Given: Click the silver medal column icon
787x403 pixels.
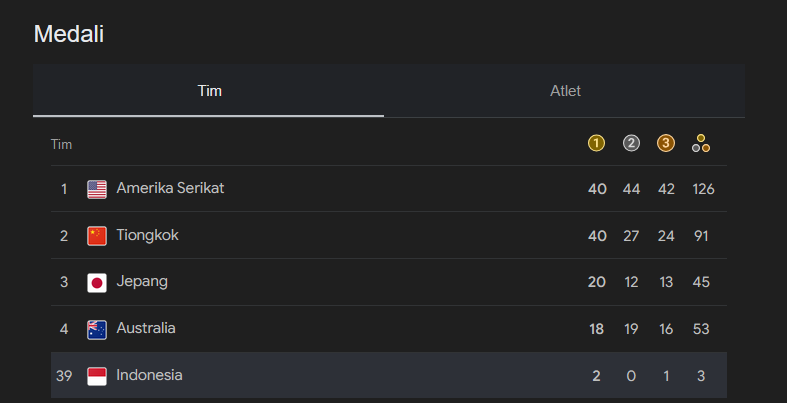Looking at the screenshot, I should [631, 143].
